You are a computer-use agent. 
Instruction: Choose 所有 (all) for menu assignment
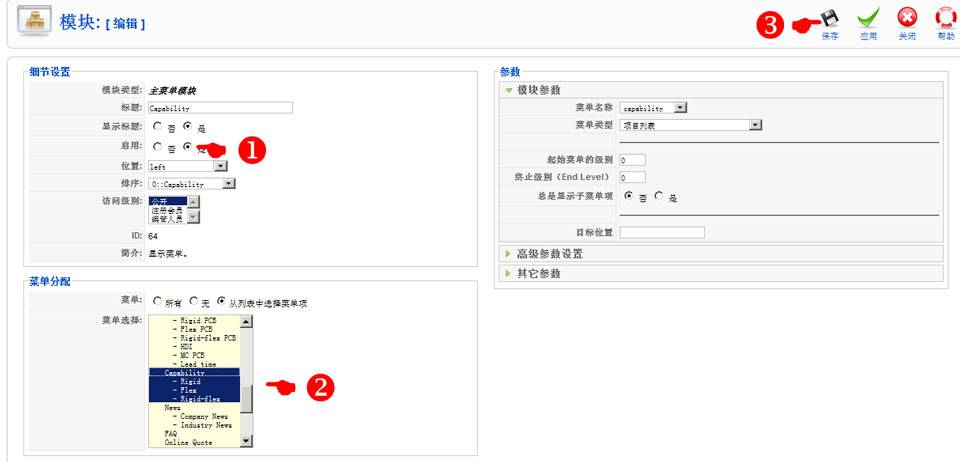pyautogui.click(x=157, y=301)
